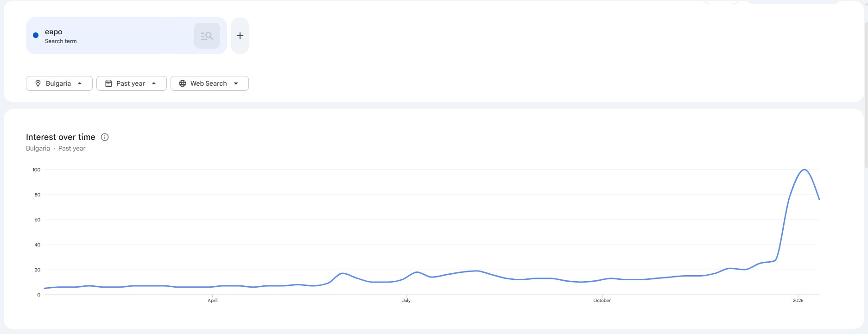
Task: Click the 2026 axis label
Action: (x=798, y=300)
